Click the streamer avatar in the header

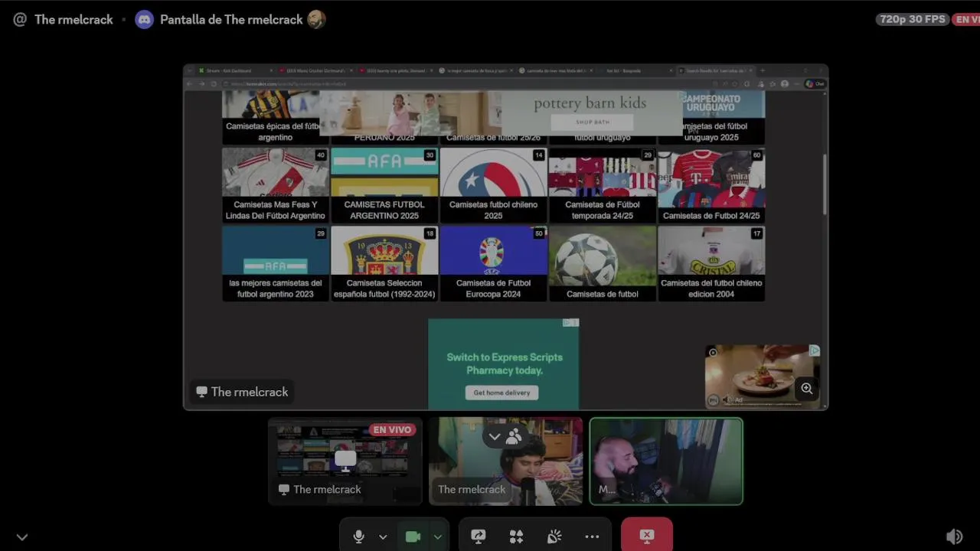[x=316, y=20]
